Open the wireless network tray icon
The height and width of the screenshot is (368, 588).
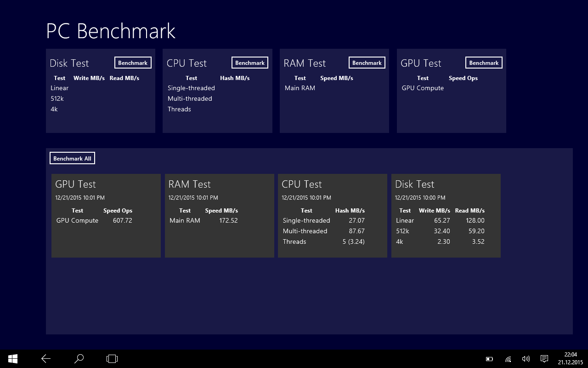point(508,359)
